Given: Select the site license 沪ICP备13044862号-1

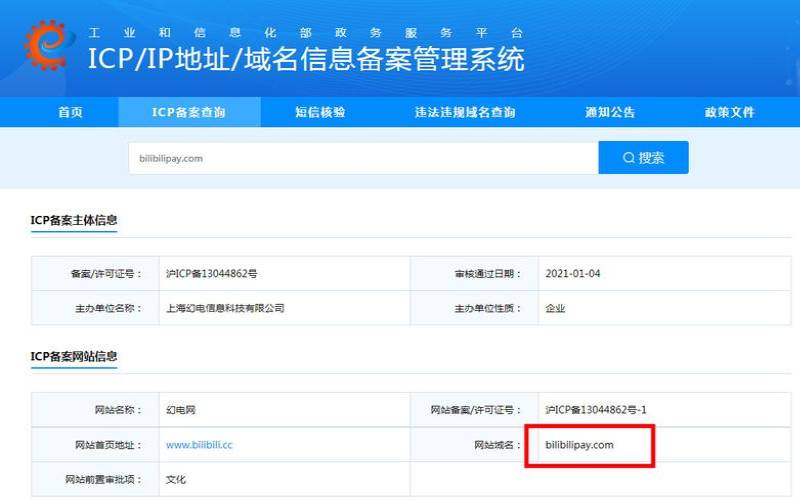Looking at the screenshot, I should (x=596, y=410).
